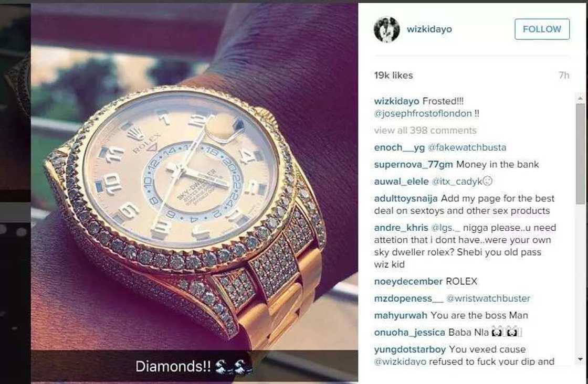
Task: Click the 7h post timestamp
Action: [564, 76]
